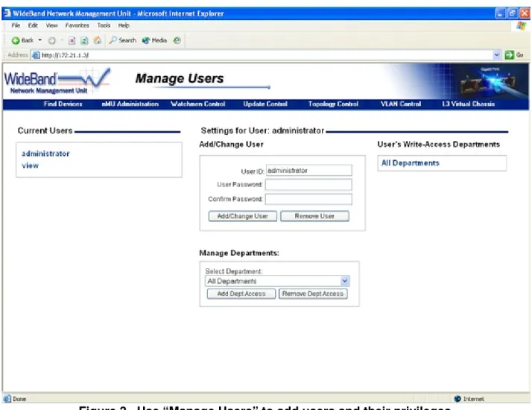Open the History icon in toolbar
This screenshot has height=410, width=532.
pos(177,40)
